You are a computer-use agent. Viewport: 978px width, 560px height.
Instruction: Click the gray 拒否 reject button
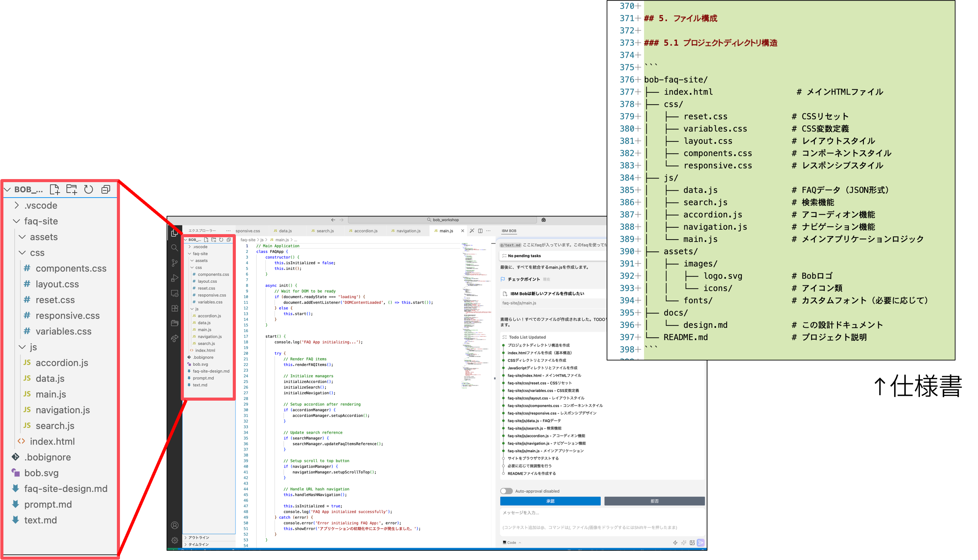(654, 501)
